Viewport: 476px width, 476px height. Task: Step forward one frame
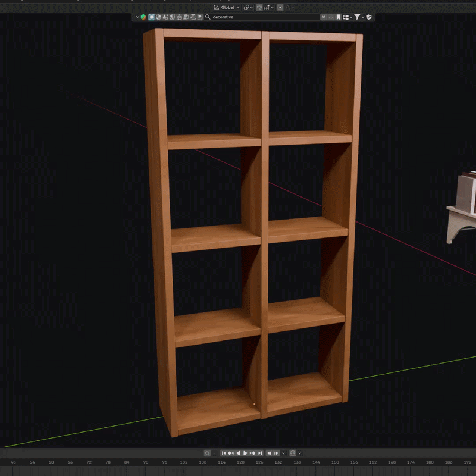click(276, 453)
